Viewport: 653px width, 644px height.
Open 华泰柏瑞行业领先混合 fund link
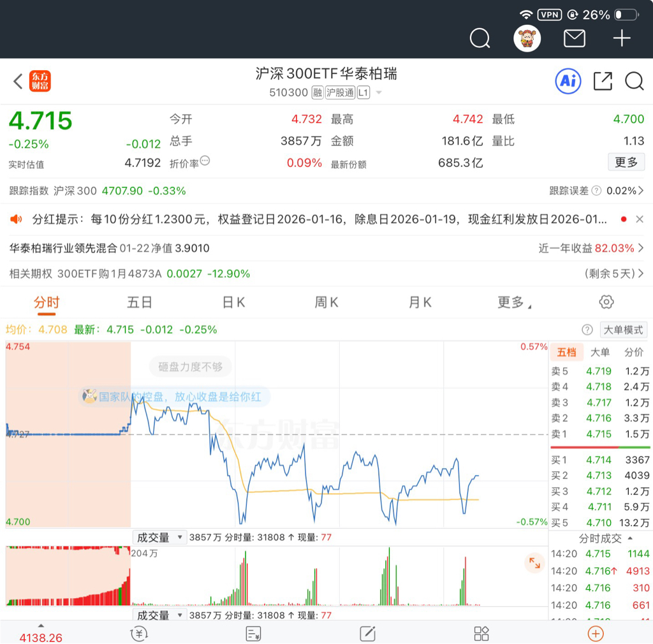(109, 248)
